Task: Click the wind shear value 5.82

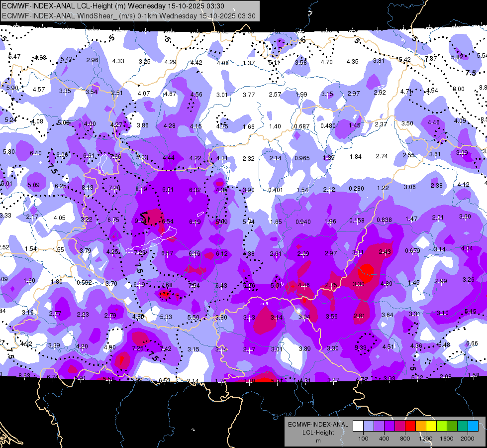Action: point(457,57)
